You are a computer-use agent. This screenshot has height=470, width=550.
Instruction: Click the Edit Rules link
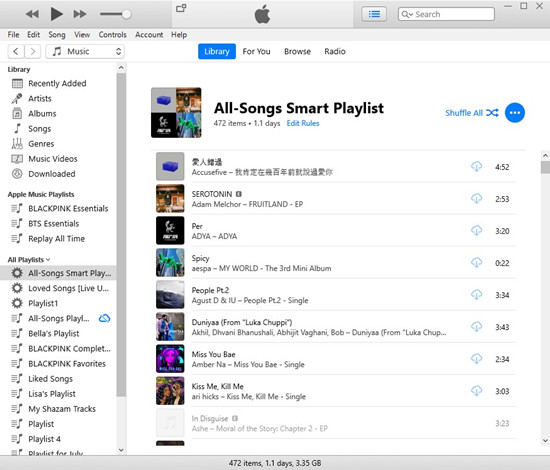(x=303, y=123)
